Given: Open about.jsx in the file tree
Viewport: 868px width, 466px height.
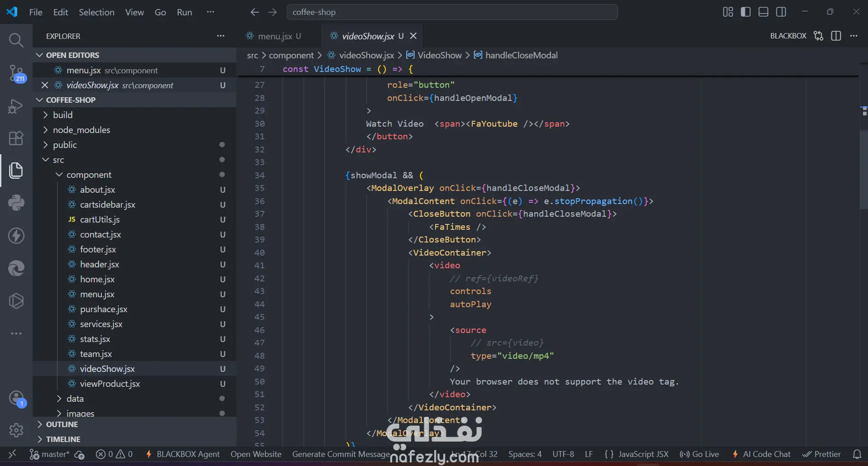Looking at the screenshot, I should point(134,190).
